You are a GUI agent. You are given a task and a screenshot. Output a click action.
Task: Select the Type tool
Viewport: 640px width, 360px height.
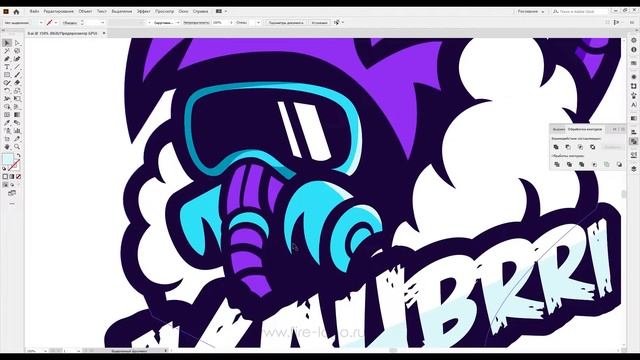(7, 67)
